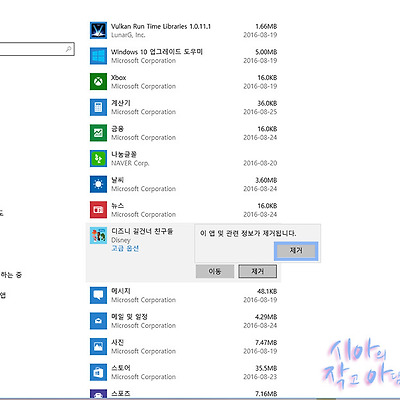This screenshot has height=400, width=400.
Task: Select the 스토어 app name
Action: pyautogui.click(x=121, y=368)
